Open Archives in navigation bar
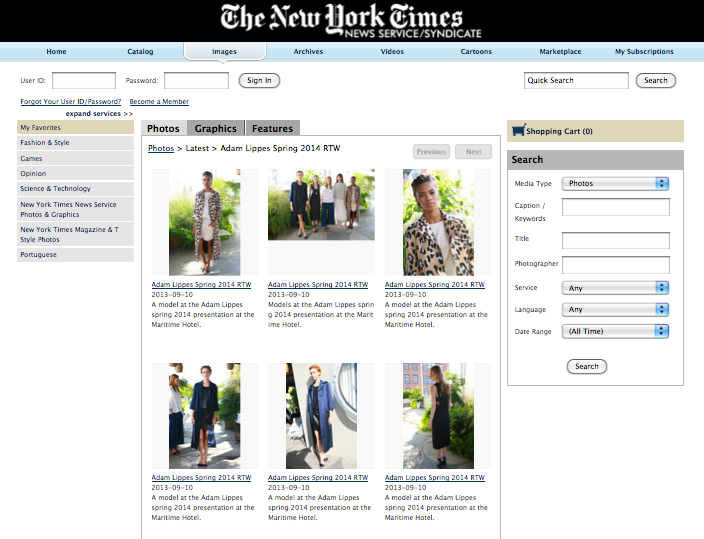The height and width of the screenshot is (539, 704). point(308,52)
